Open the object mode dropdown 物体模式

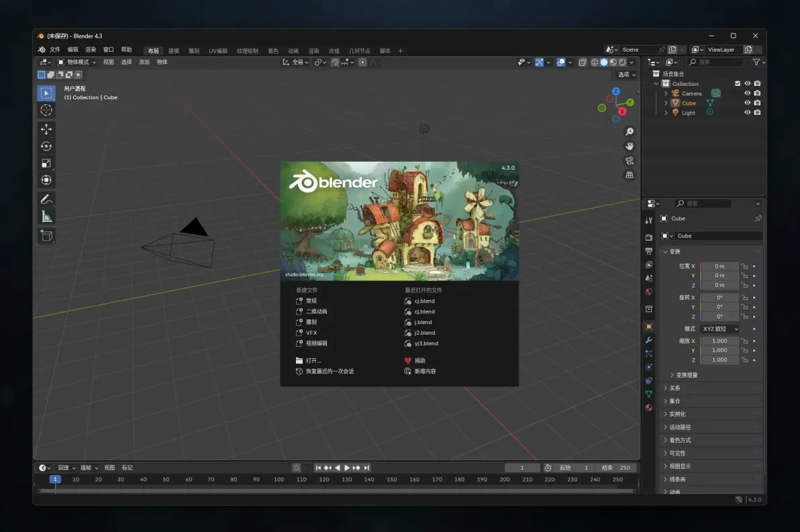(x=77, y=62)
